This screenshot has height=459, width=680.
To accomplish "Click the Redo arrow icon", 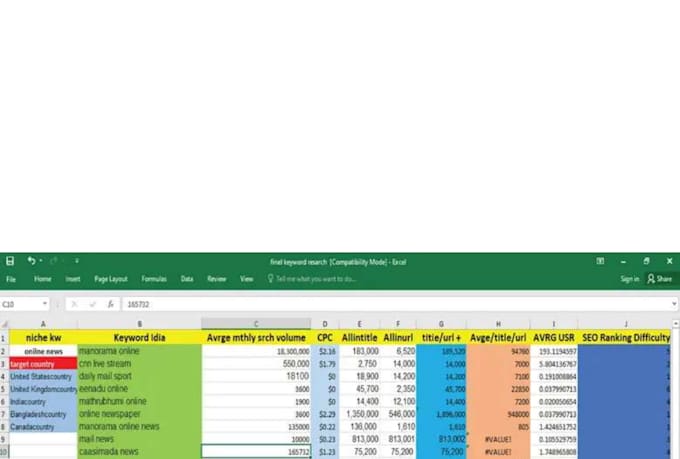I will pyautogui.click(x=54, y=261).
